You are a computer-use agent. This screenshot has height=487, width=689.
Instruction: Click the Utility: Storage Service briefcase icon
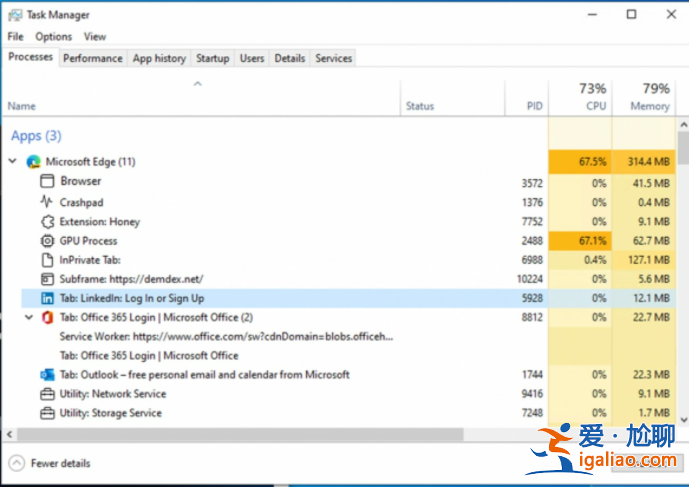tap(47, 413)
